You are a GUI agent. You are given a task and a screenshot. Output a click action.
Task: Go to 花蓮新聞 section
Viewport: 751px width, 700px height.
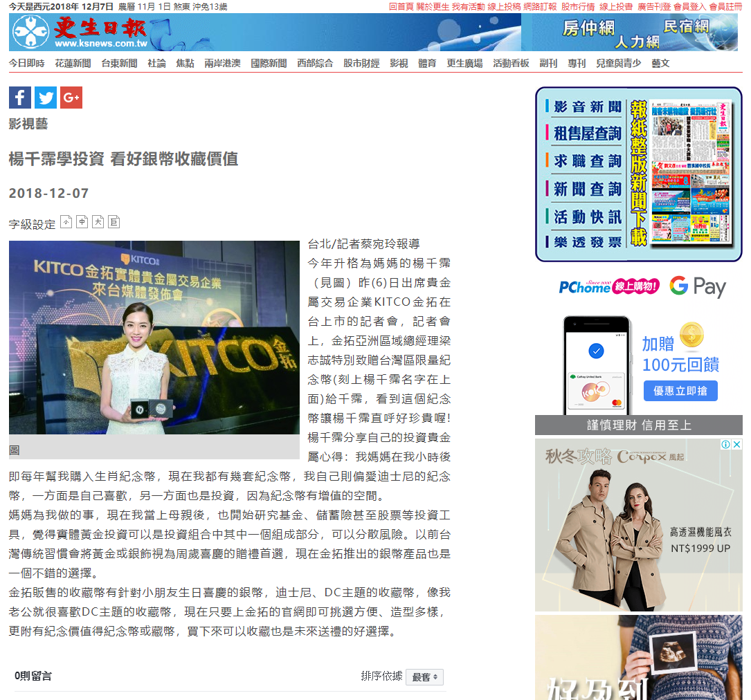point(73,63)
